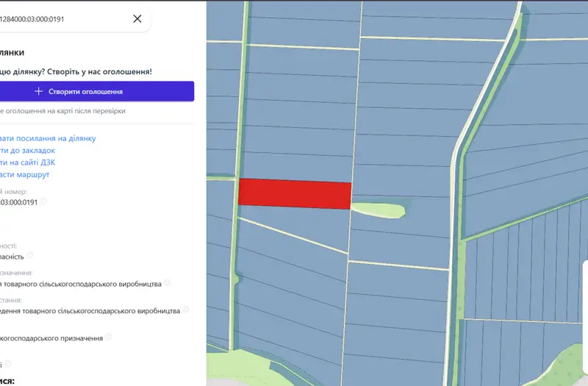Click the Створити оголошення button

tap(97, 91)
